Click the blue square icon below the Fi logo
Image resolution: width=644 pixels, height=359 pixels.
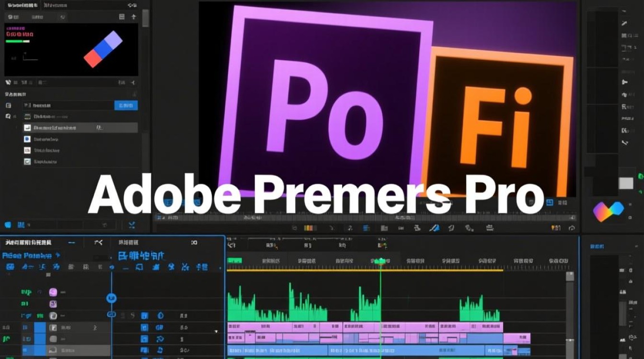550,203
